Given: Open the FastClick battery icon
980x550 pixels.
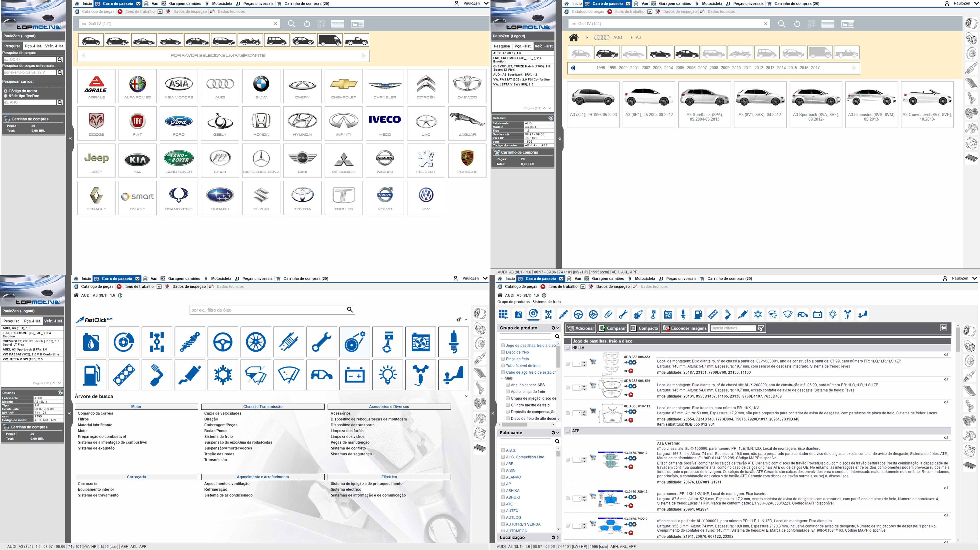Looking at the screenshot, I should tap(355, 375).
